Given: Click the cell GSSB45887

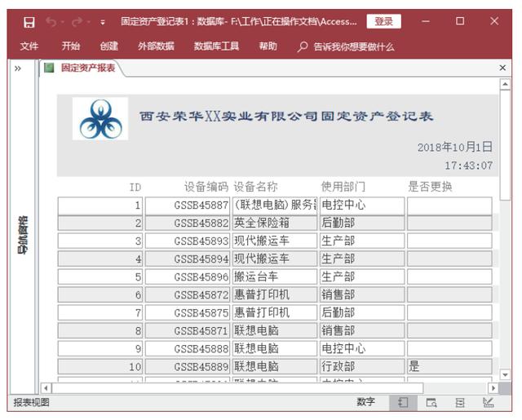Looking at the screenshot, I should [188, 206].
